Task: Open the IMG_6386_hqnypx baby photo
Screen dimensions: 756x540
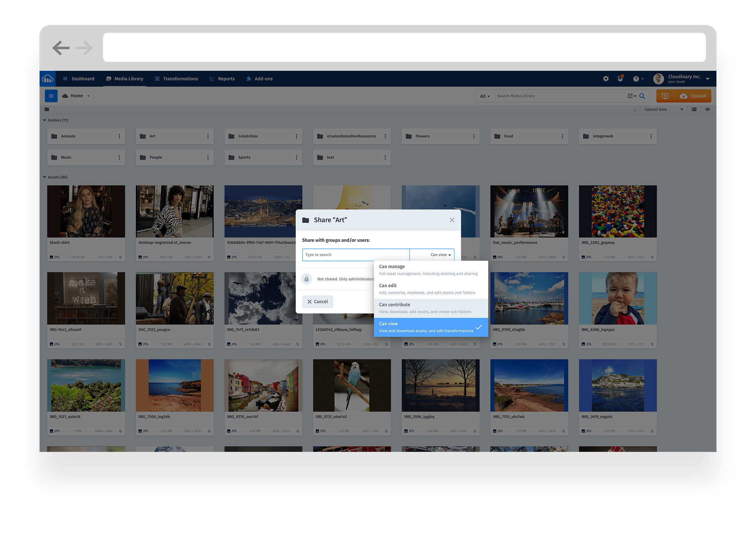Action: pos(618,298)
